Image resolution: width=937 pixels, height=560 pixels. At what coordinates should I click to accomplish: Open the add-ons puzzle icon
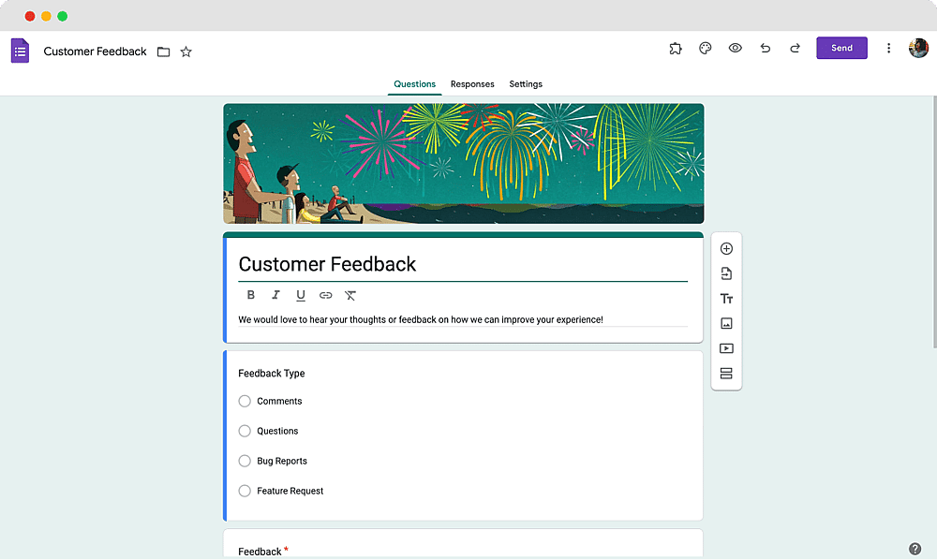click(676, 49)
